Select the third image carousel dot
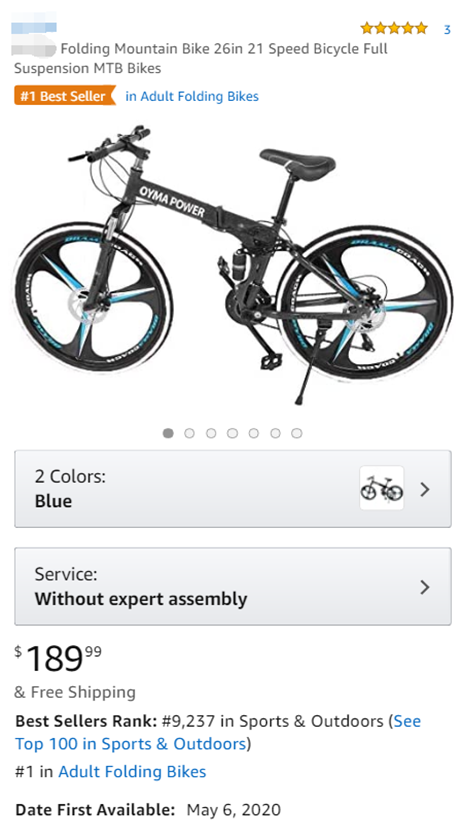The height and width of the screenshot is (836, 461). point(211,433)
